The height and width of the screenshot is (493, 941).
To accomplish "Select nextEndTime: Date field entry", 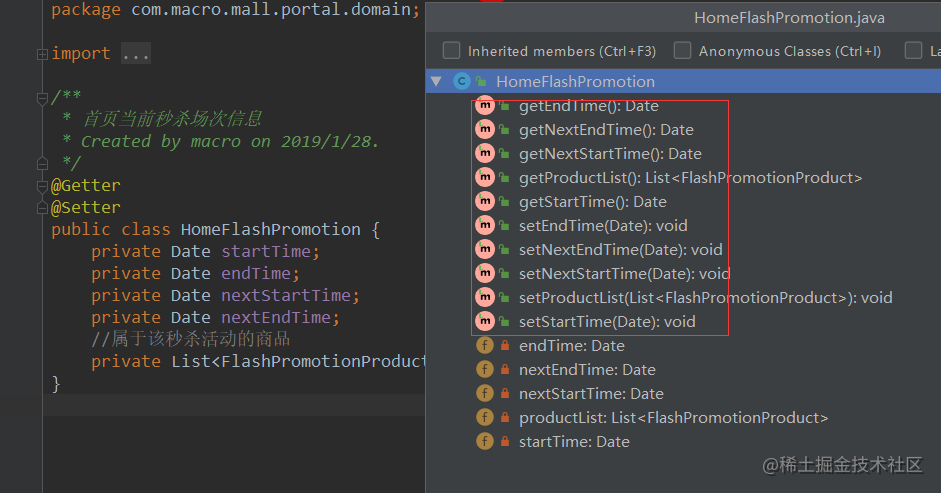I will click(x=588, y=370).
